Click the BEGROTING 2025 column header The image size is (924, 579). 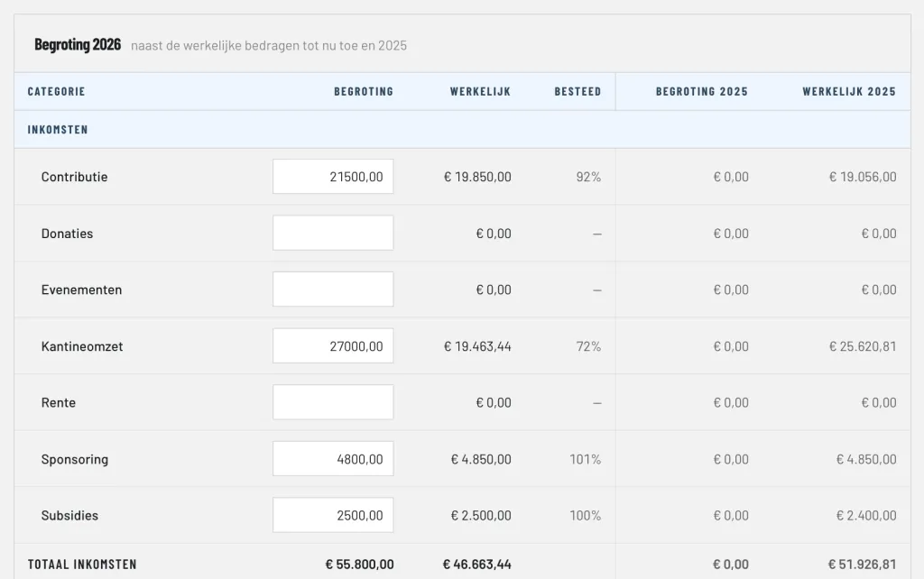[x=702, y=91]
